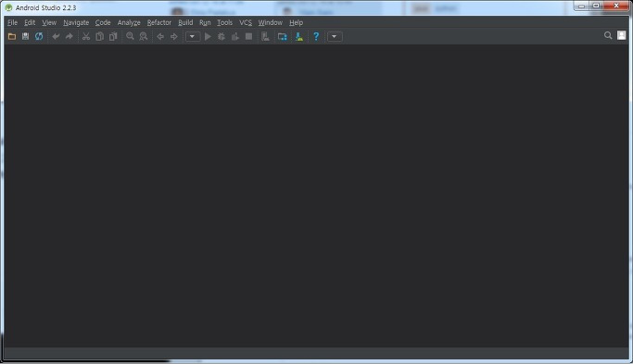Click the Find magnifier icon
Image resolution: width=633 pixels, height=364 pixels.
pos(130,37)
